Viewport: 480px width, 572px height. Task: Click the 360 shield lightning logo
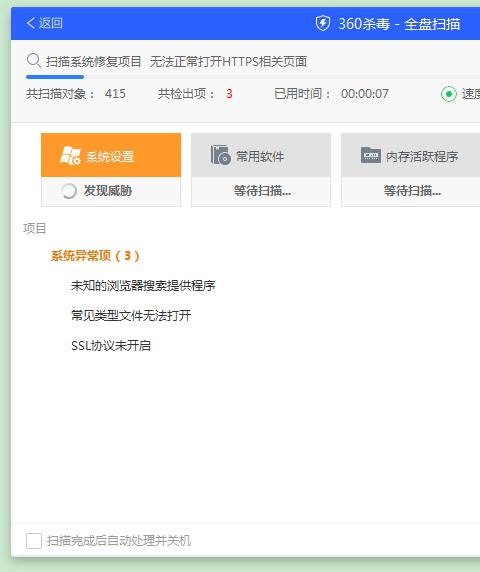pos(322,23)
